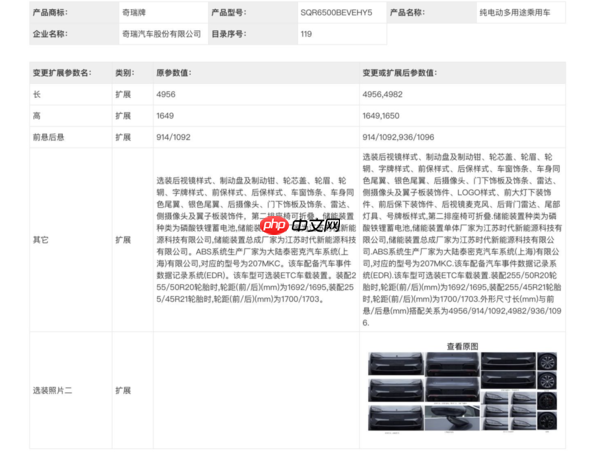Image resolution: width=600 pixels, height=452 pixels.
Task: Click product name 纯电动多用途乘用车
Action: coord(515,13)
